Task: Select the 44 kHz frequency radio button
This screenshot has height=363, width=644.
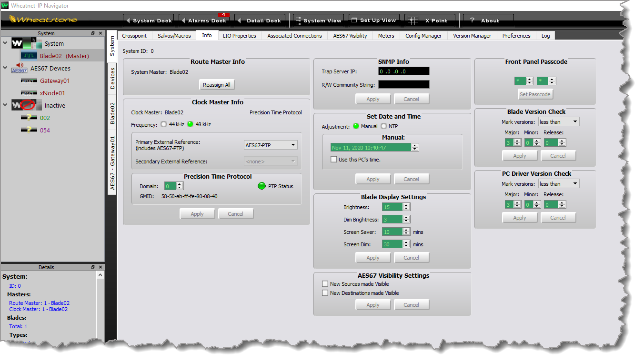Action: point(164,124)
